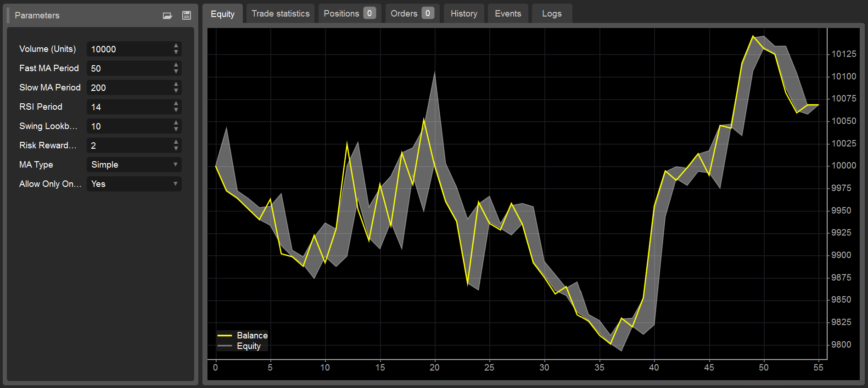View the Events tab

point(508,14)
